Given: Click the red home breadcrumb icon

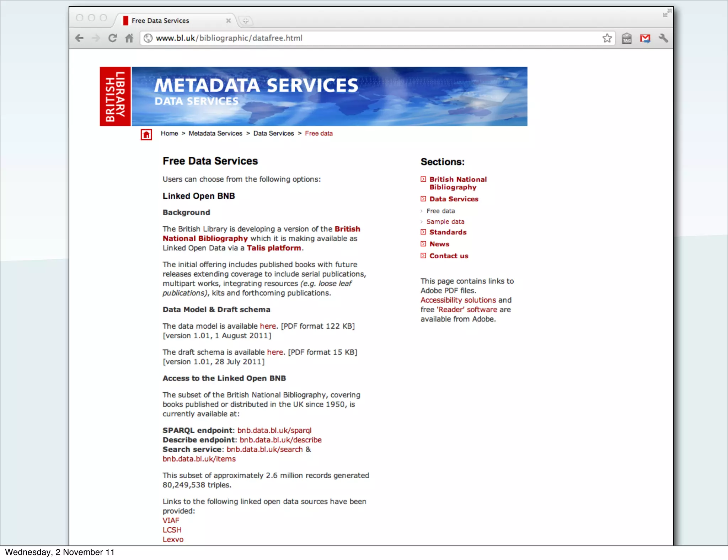Looking at the screenshot, I should point(146,135).
